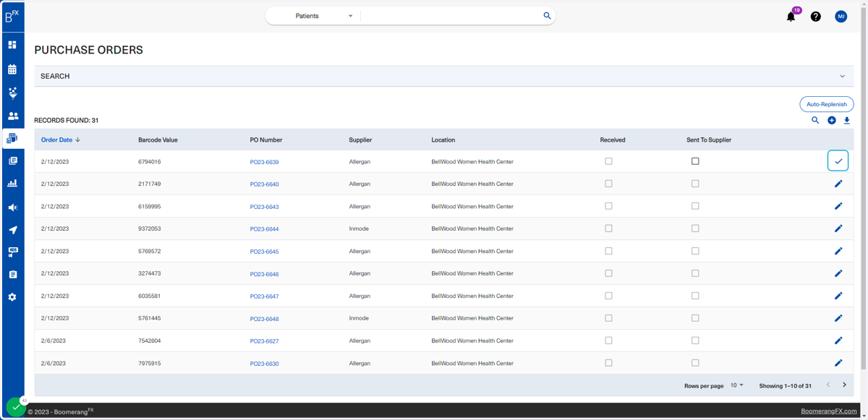Viewport: 868px width, 420px height.
Task: Select barcode value 9372053
Action: coord(150,228)
